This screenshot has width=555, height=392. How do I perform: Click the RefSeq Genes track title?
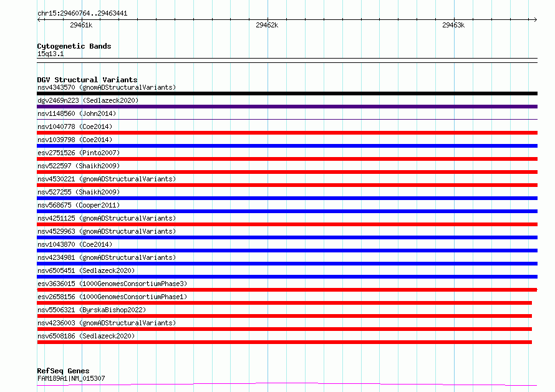pos(63,371)
